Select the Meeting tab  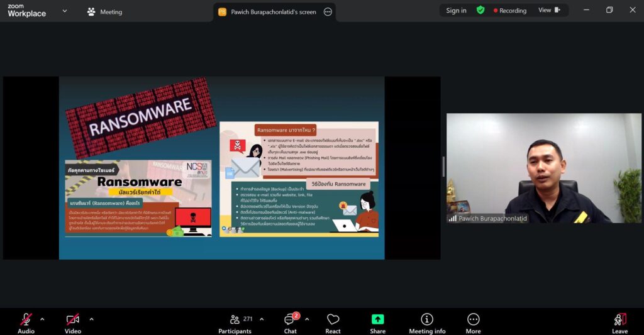[104, 12]
